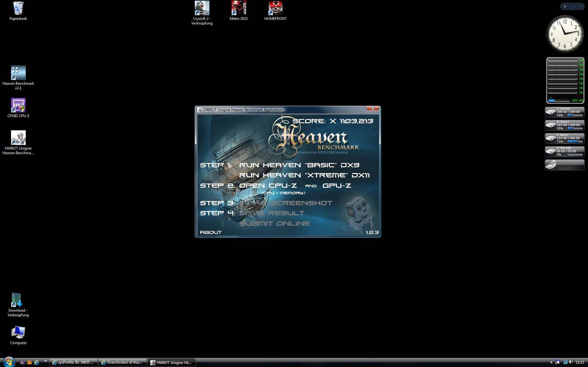Screen dimensions: 588x367
Task: Open the D: Data I drive gadget
Action: (564, 125)
